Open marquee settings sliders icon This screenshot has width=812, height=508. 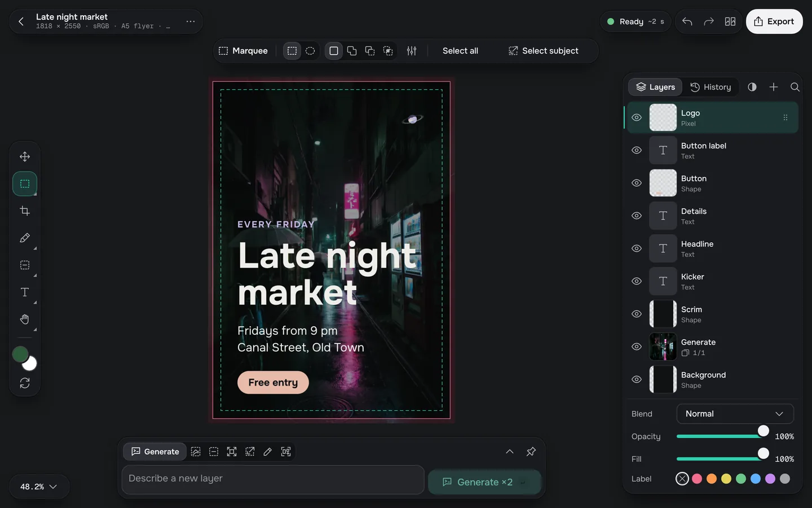point(412,51)
